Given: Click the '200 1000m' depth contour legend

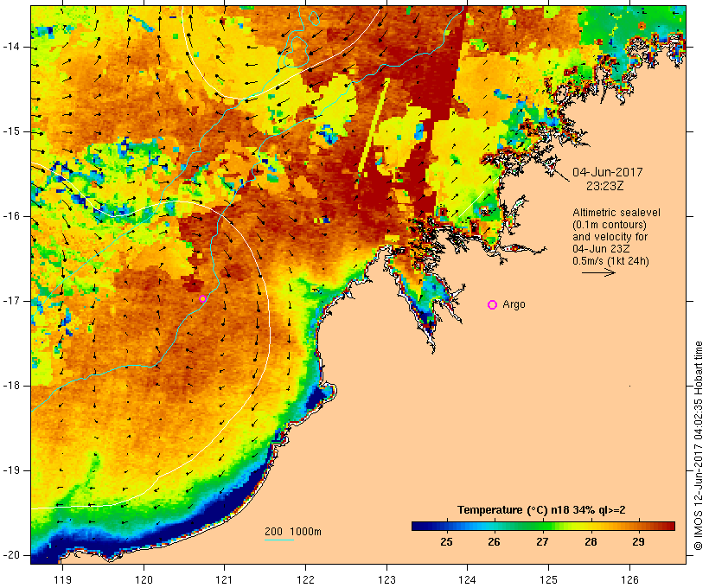Looking at the screenshot, I should tap(293, 532).
